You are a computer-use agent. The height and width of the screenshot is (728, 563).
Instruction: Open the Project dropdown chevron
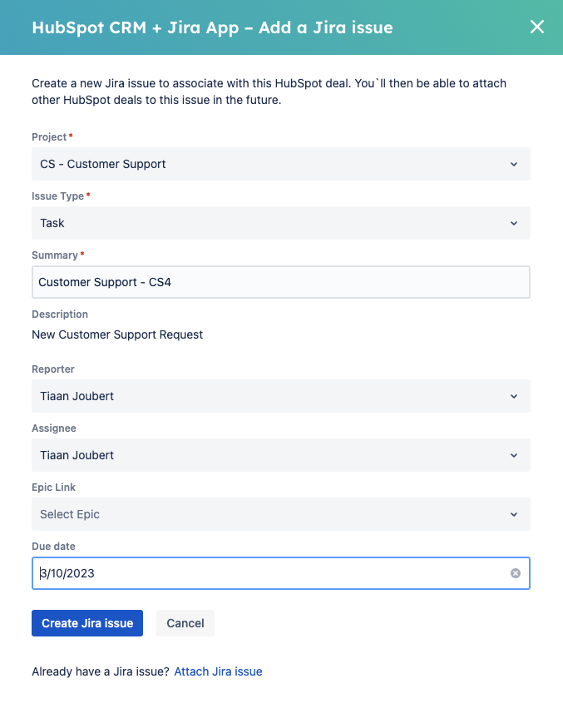tap(514, 165)
